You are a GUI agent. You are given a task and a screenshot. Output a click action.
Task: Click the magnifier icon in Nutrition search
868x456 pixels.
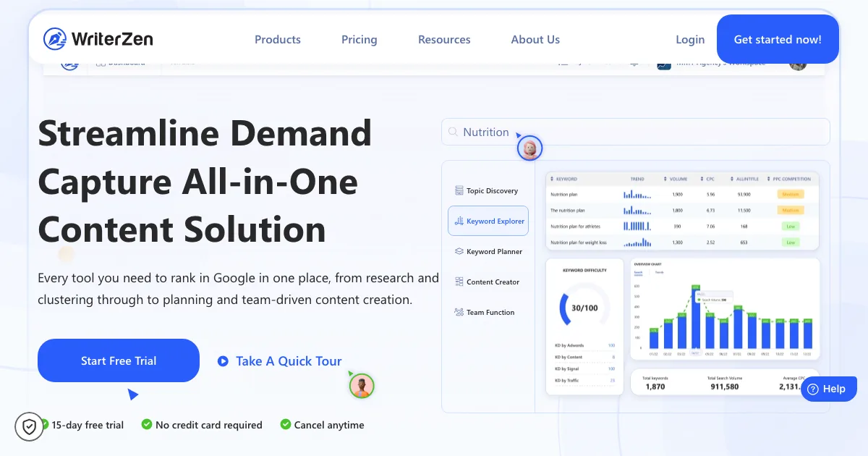click(x=453, y=132)
